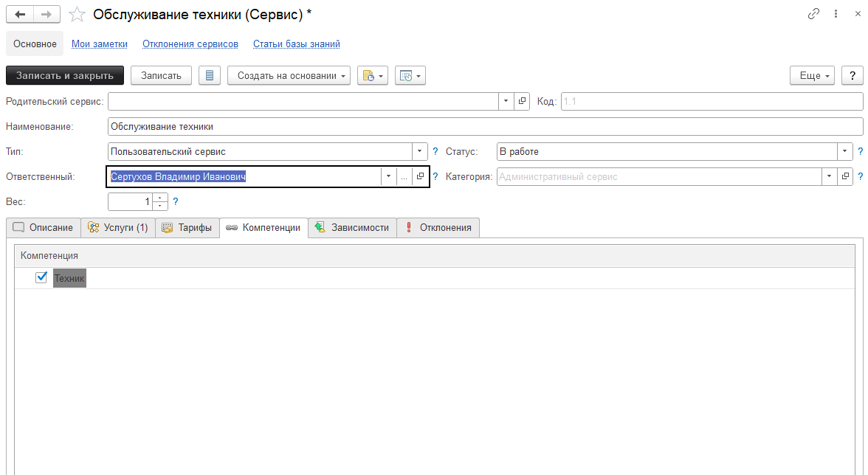This screenshot has width=868, height=475.
Task: Increase Вес value with up stepper
Action: pyautogui.click(x=161, y=197)
